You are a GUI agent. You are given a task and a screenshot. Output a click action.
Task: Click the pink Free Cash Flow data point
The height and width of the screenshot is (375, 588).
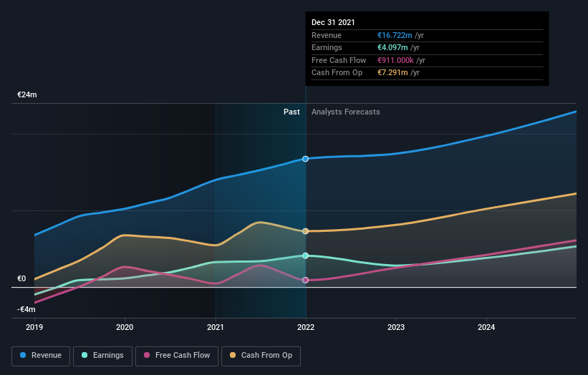306,281
